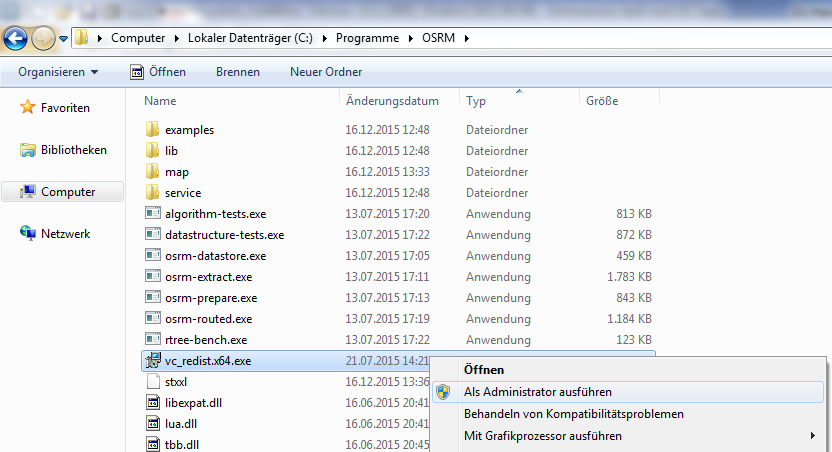
Task: Select Computer in the navigation pane
Action: 63,192
